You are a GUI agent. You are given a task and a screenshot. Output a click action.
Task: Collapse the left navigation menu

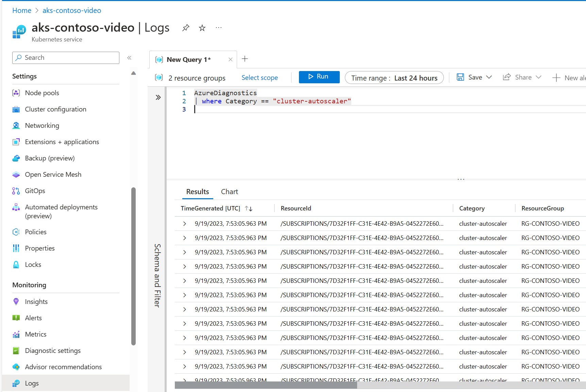(x=129, y=58)
